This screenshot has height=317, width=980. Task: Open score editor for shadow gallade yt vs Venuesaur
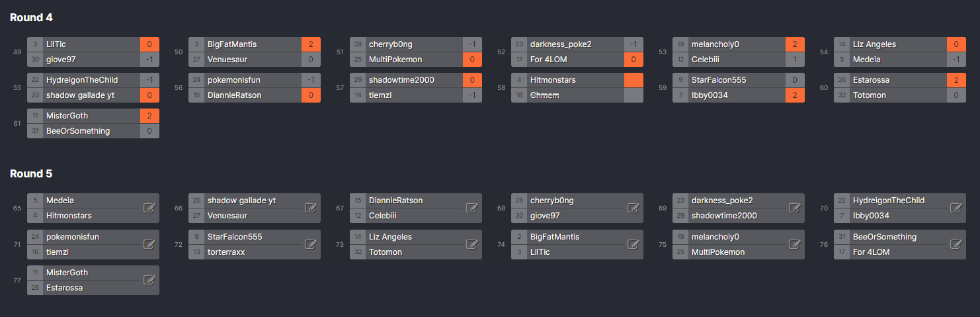click(x=311, y=208)
